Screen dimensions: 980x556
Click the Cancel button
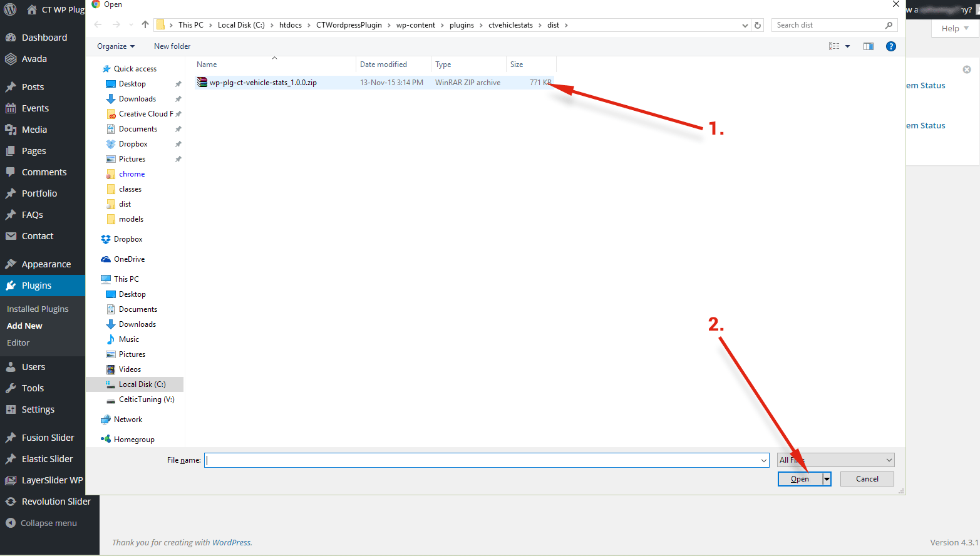coord(867,479)
